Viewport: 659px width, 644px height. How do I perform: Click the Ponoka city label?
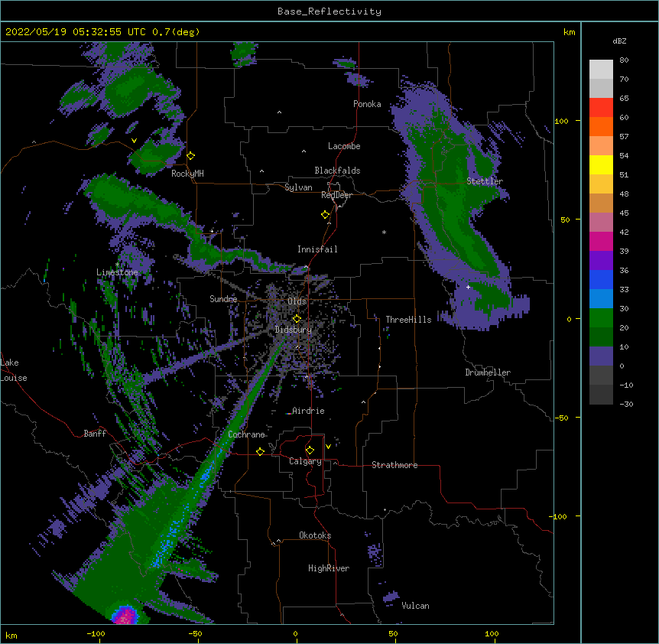[367, 104]
